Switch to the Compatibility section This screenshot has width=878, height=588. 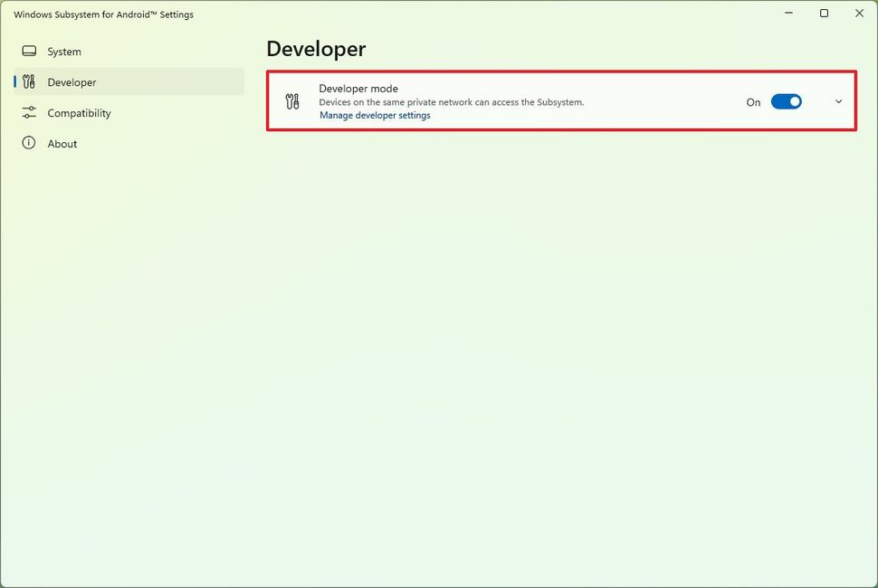pyautogui.click(x=80, y=112)
